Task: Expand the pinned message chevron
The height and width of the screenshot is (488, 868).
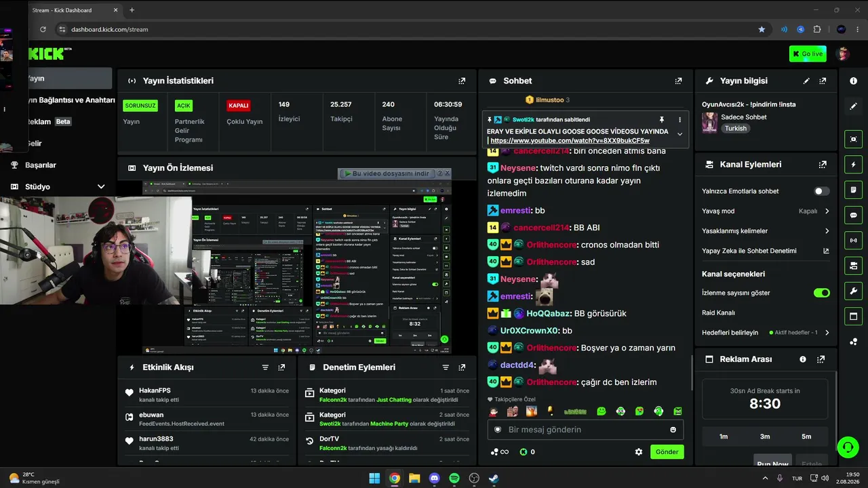Action: pyautogui.click(x=679, y=134)
